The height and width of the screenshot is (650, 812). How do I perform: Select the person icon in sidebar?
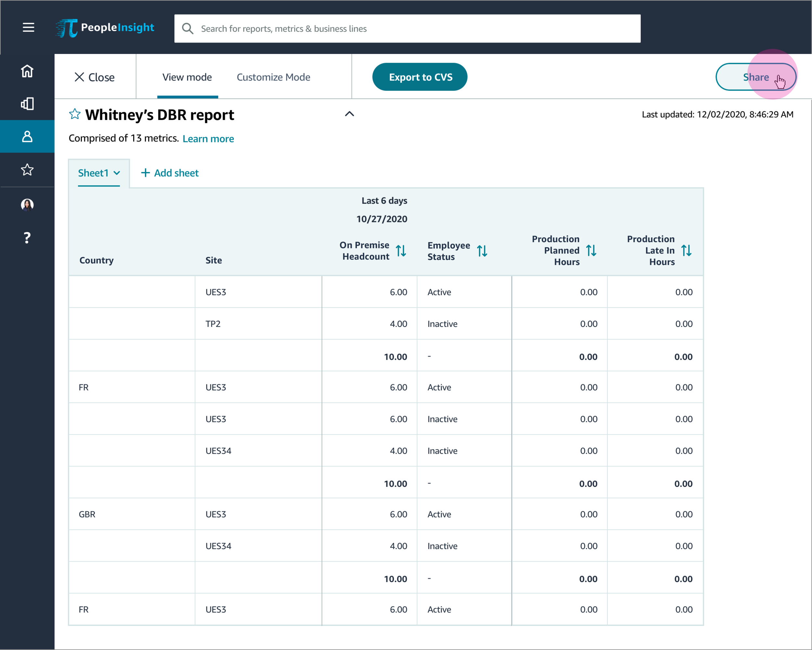point(27,136)
